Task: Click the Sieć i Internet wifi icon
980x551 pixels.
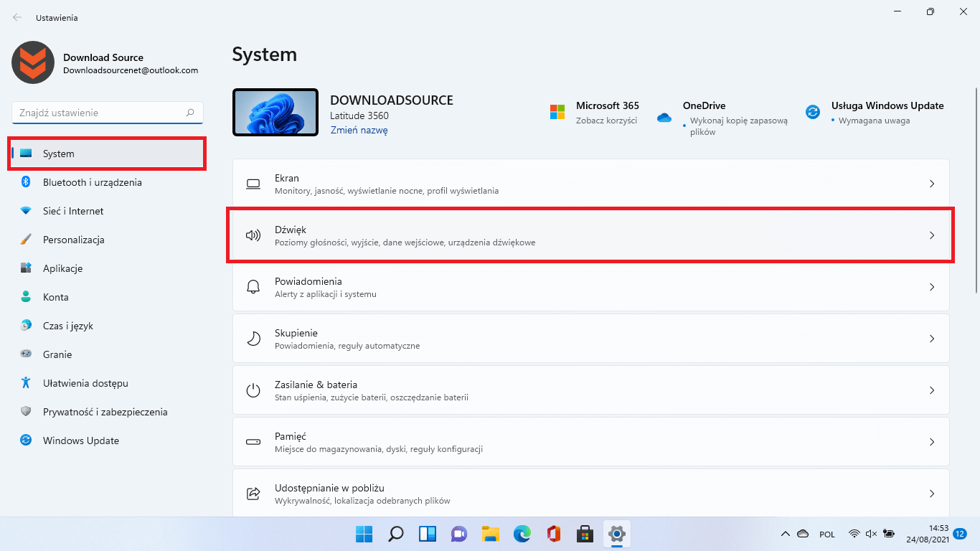Action: point(26,211)
